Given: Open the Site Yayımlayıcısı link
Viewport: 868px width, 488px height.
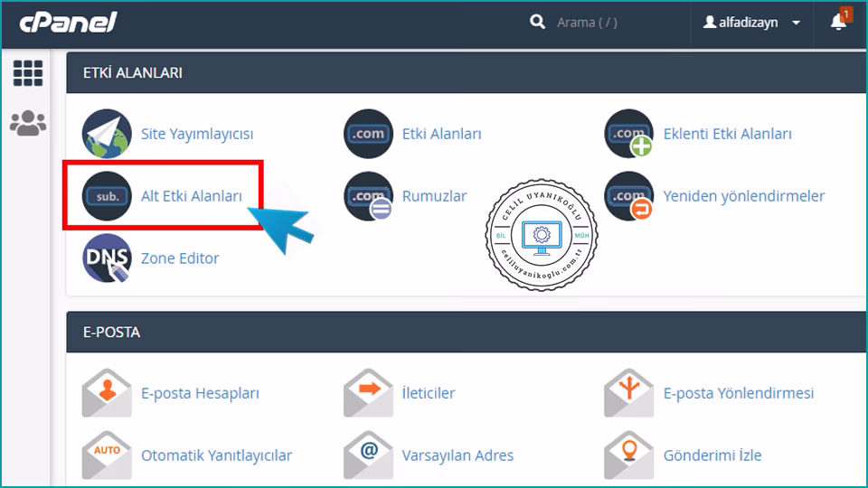Looking at the screenshot, I should coord(197,134).
